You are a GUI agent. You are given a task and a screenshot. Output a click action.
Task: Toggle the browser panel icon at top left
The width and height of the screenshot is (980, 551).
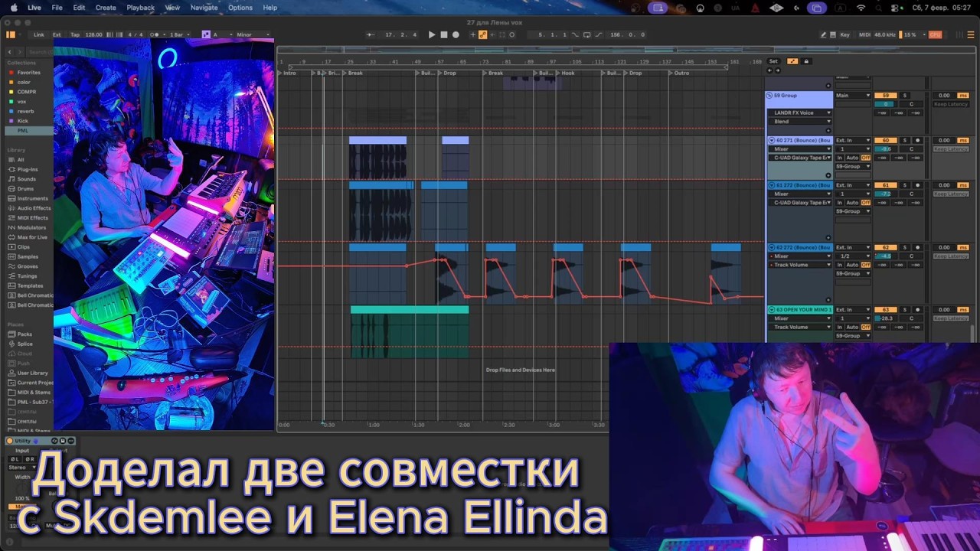click(11, 34)
